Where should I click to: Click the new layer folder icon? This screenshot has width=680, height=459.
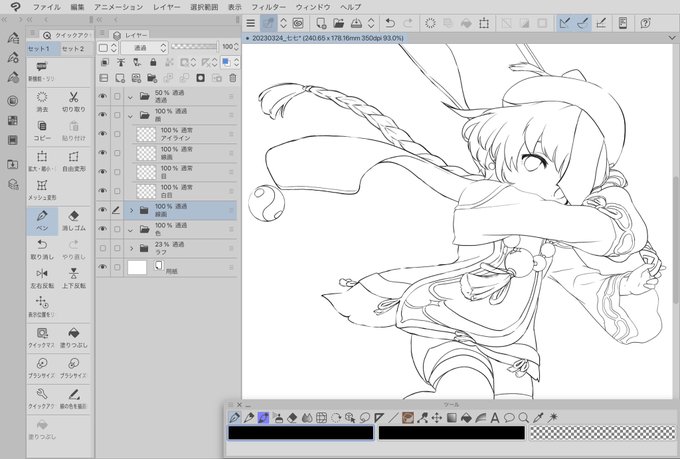pyautogui.click(x=152, y=78)
